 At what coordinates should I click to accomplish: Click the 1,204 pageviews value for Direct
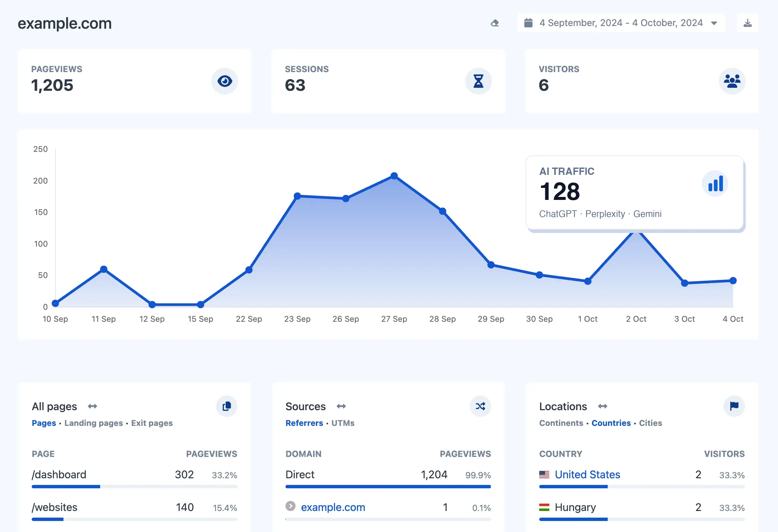[x=434, y=475]
